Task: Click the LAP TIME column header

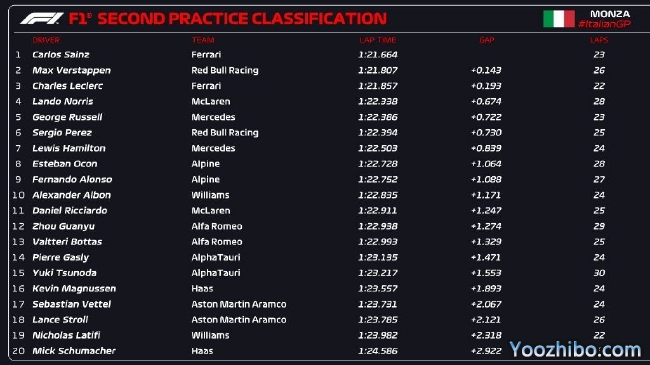Action: tap(378, 40)
